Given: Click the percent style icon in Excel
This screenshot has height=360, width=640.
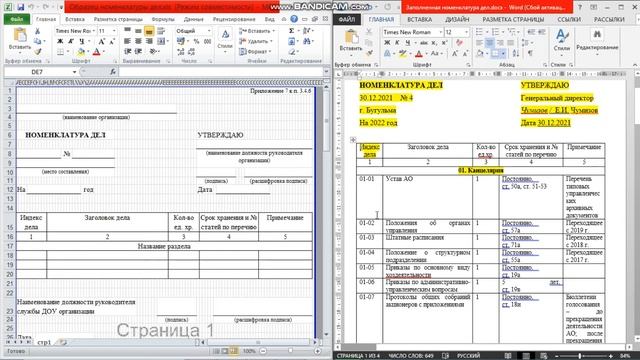Looking at the screenshot, I should [196, 41].
